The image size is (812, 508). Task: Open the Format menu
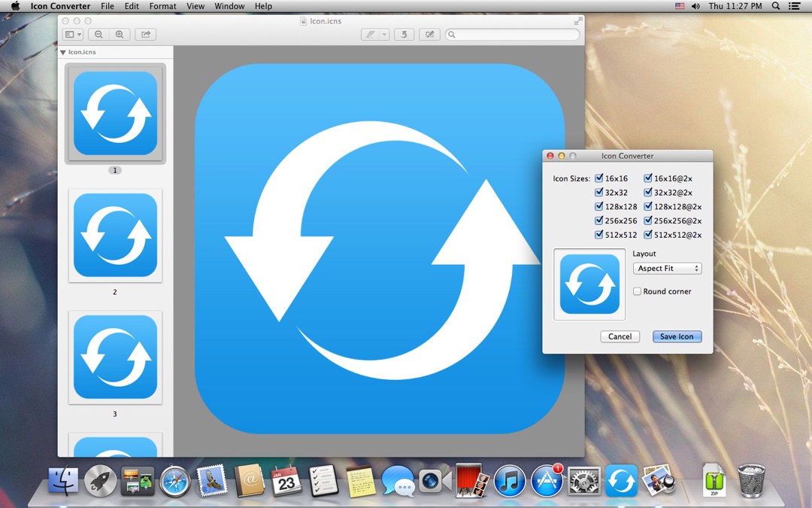point(162,6)
